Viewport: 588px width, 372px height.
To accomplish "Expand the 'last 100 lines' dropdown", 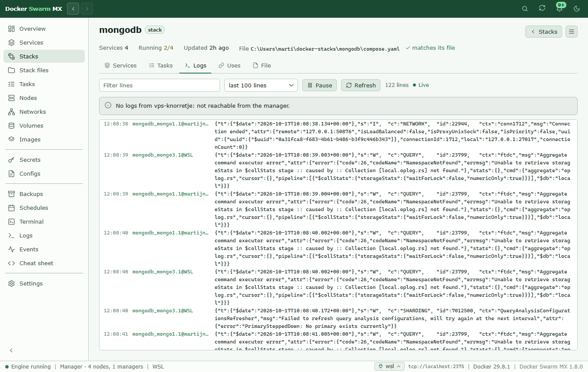I will coord(261,85).
